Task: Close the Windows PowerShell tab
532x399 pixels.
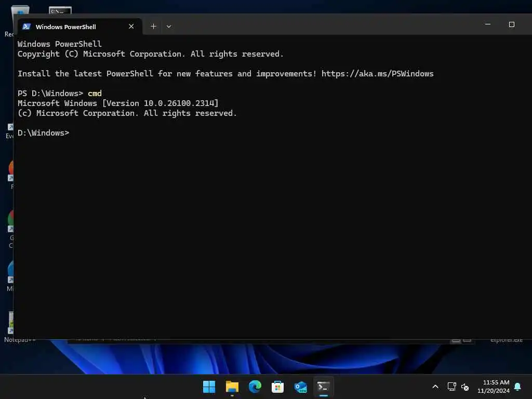Action: click(x=131, y=26)
